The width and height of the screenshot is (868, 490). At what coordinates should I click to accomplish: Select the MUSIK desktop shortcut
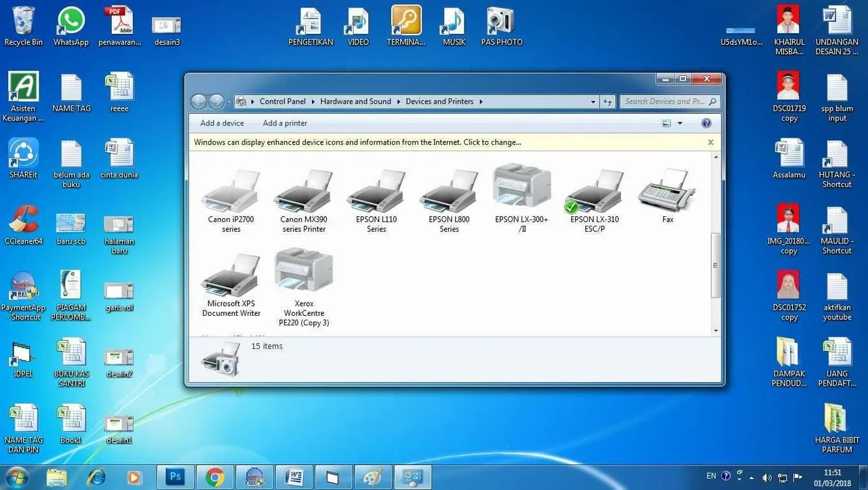tap(454, 27)
